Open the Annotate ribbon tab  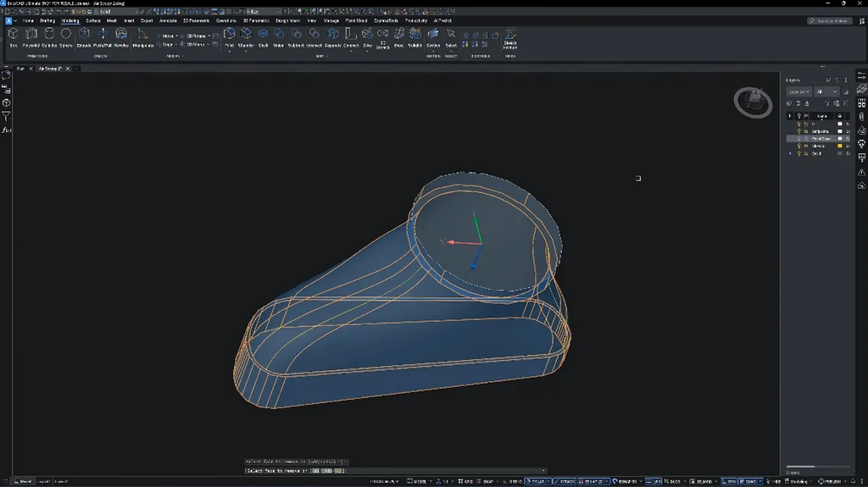pyautogui.click(x=168, y=20)
